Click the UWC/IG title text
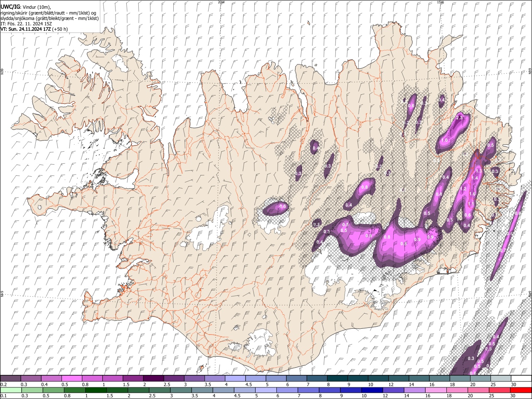532x399 pixels. (10, 7)
